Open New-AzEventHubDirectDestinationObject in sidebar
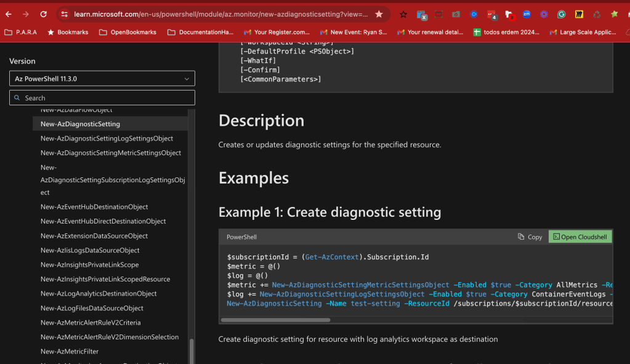The height and width of the screenshot is (364, 630). point(103,221)
